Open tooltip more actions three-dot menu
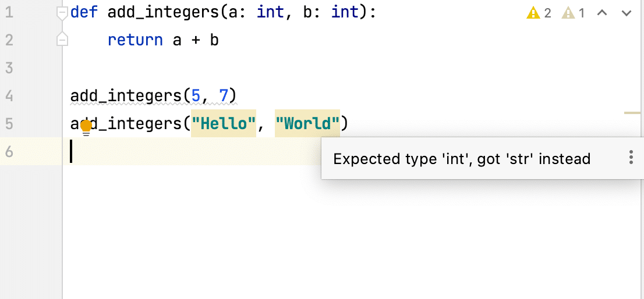 point(631,158)
